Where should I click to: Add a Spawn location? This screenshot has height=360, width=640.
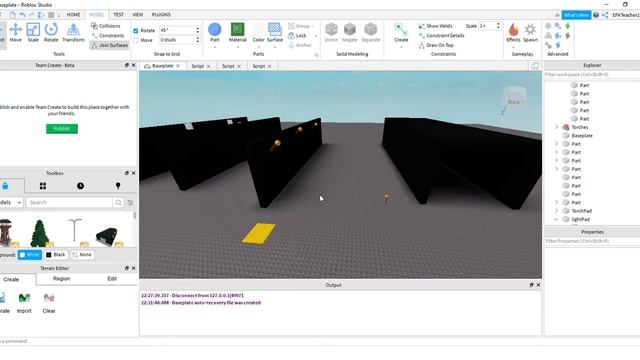tap(530, 32)
